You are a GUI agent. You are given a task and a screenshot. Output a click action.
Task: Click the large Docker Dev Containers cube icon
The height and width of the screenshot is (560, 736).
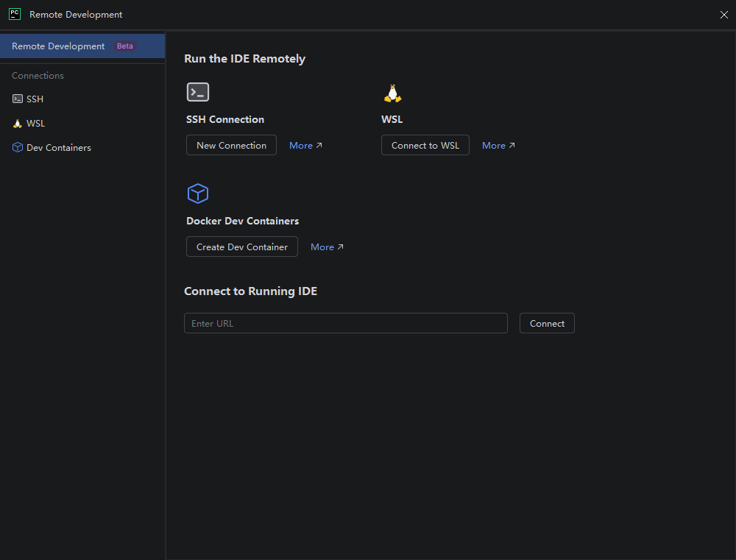[197, 194]
